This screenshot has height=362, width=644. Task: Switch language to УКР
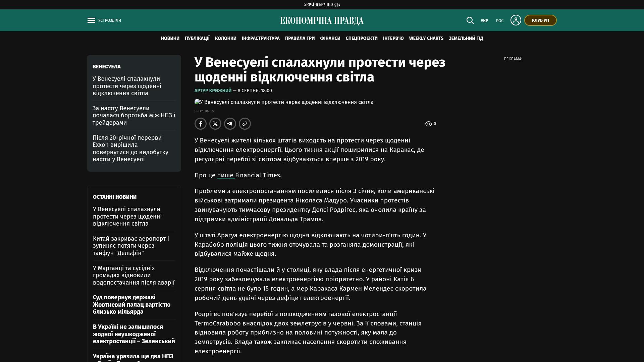[x=484, y=21]
